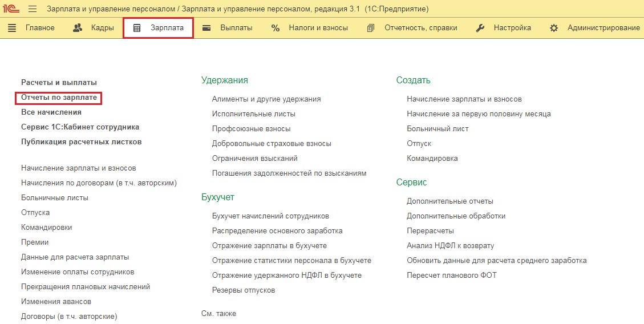Open Отражение статистики персонала в бухучете
The width and height of the screenshot is (644, 324).
pos(291,260)
